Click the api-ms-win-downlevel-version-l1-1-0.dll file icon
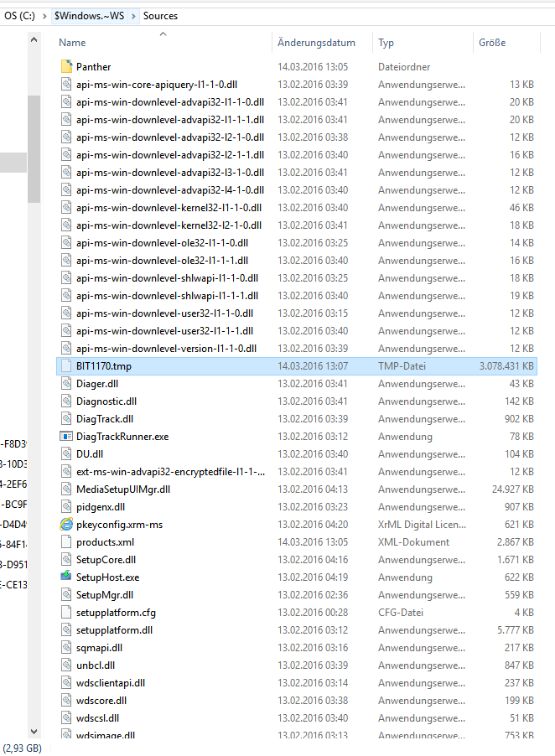The width and height of the screenshot is (555, 756). point(66,349)
